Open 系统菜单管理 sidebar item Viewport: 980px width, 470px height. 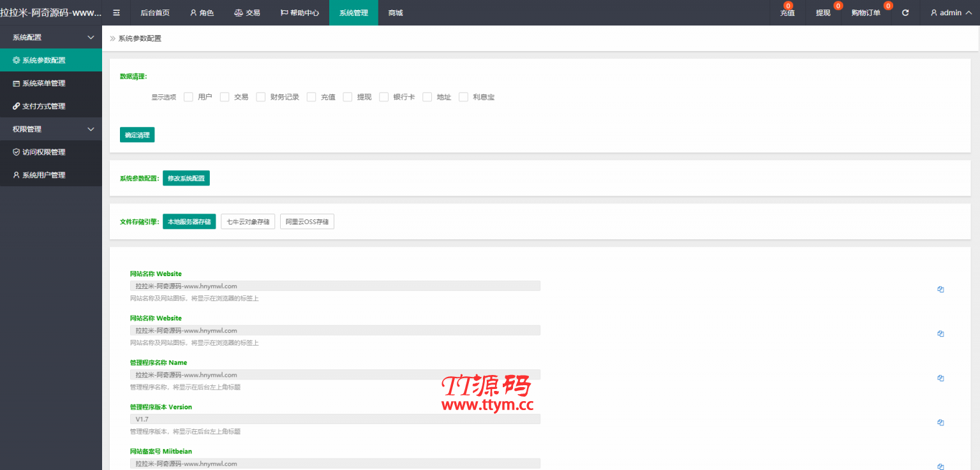pos(51,84)
